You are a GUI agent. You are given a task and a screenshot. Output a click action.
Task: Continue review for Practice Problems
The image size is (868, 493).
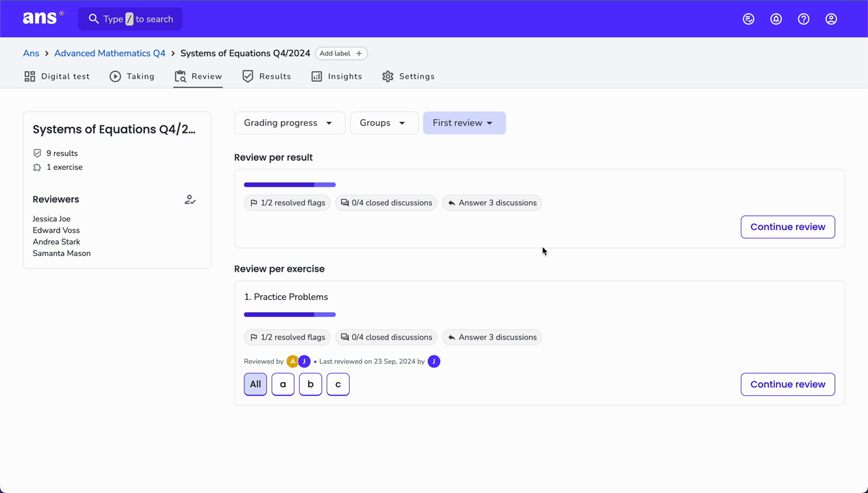788,384
